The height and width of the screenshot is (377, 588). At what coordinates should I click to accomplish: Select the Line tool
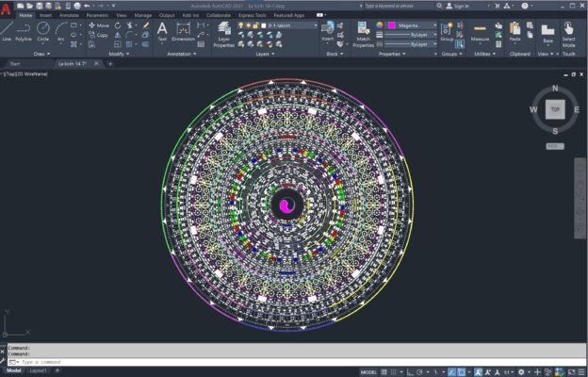[x=7, y=31]
